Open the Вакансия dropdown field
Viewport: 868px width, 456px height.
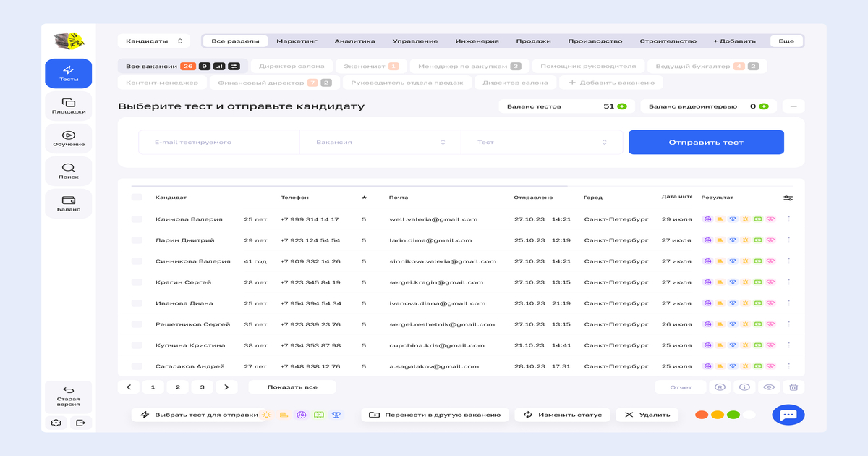pyautogui.click(x=380, y=143)
